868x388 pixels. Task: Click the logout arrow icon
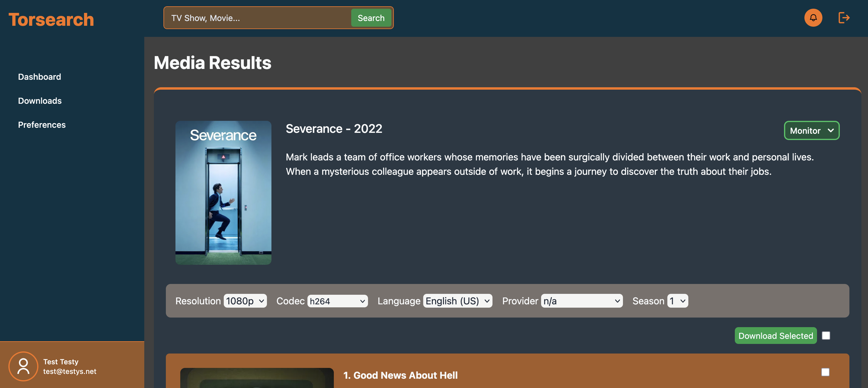[843, 18]
